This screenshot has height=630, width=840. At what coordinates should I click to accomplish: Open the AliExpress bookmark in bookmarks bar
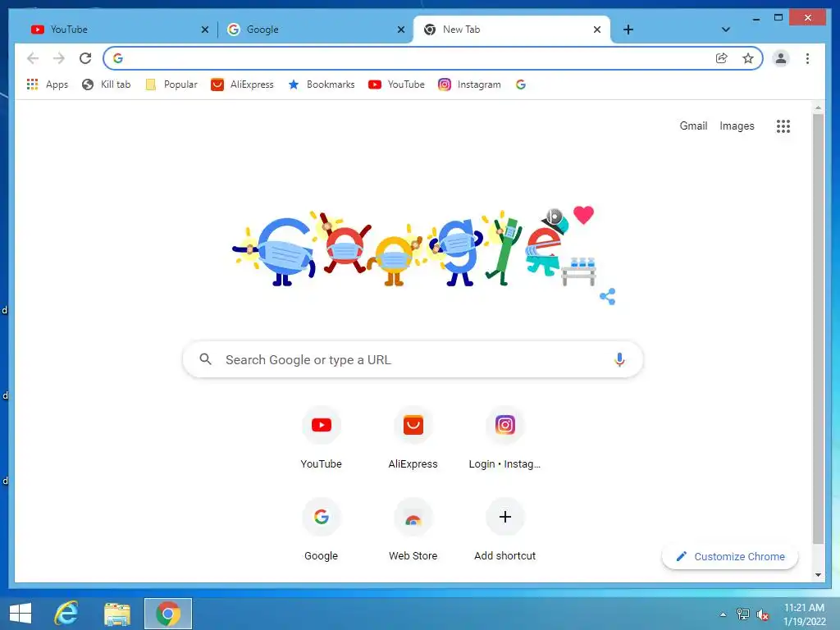[x=242, y=84]
